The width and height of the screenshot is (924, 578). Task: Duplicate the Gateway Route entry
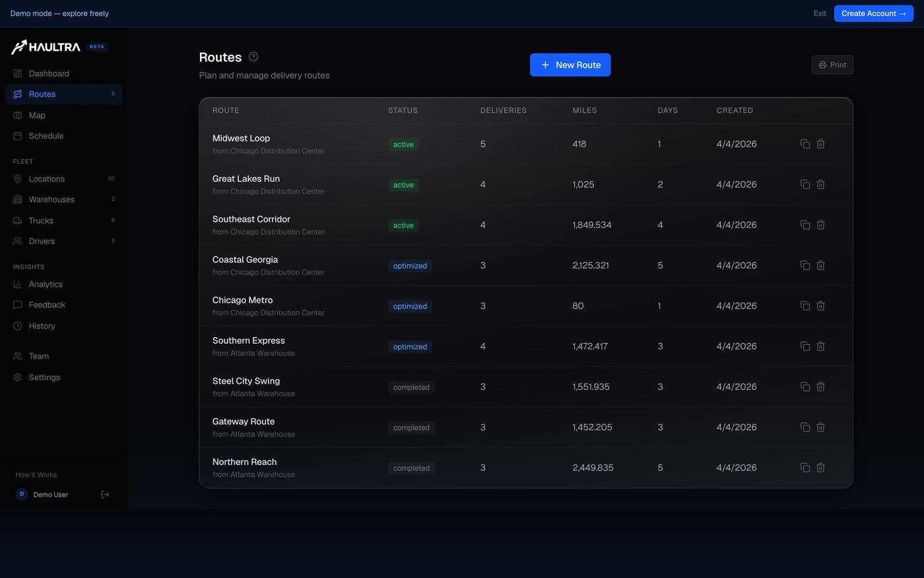click(x=805, y=427)
